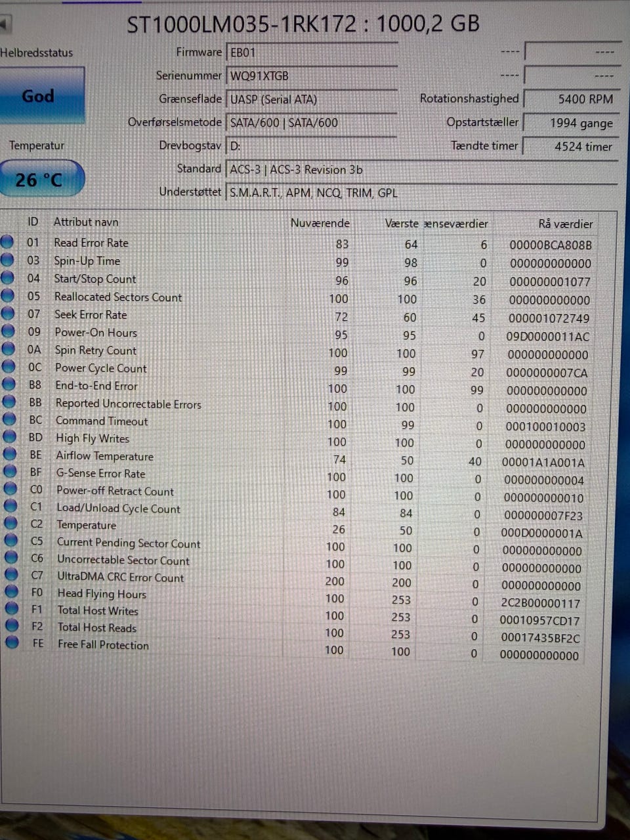Click the serial number field WQ91XTGB

pos(312,76)
